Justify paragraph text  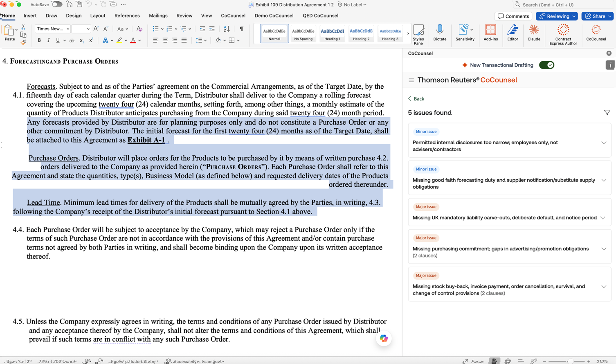tap(184, 40)
